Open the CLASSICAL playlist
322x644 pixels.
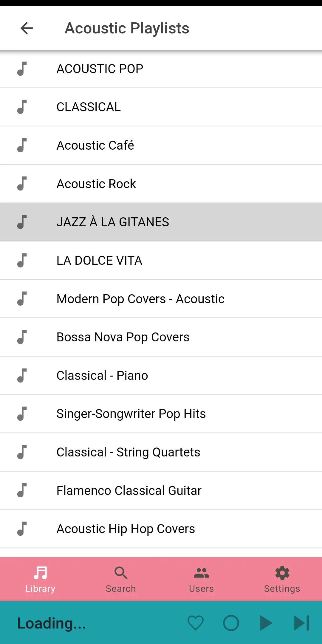pyautogui.click(x=161, y=107)
